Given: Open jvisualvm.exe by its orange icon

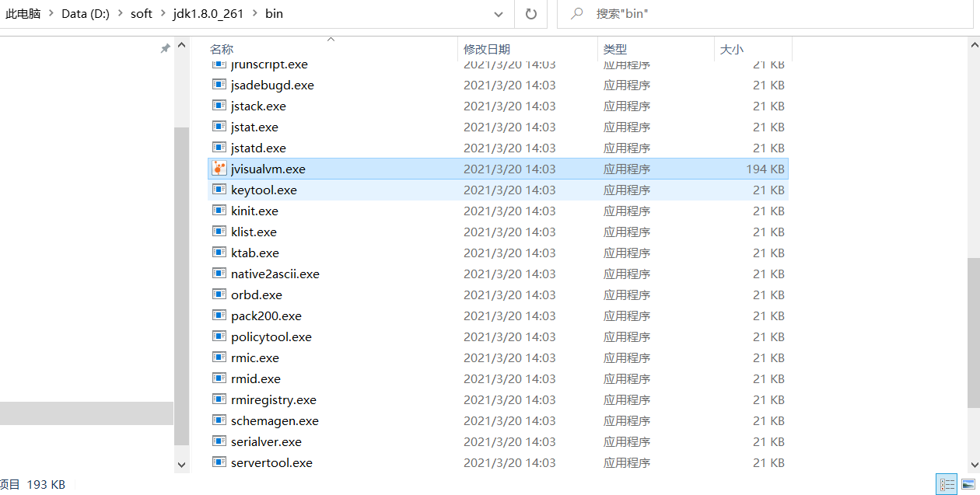Looking at the screenshot, I should click(219, 168).
